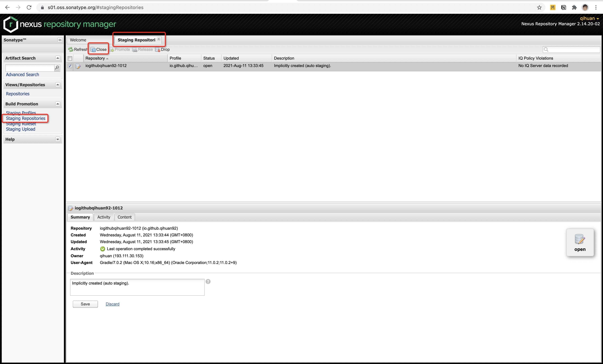The height and width of the screenshot is (364, 603).
Task: Collapse the Build Promotion section
Action: pyautogui.click(x=58, y=104)
